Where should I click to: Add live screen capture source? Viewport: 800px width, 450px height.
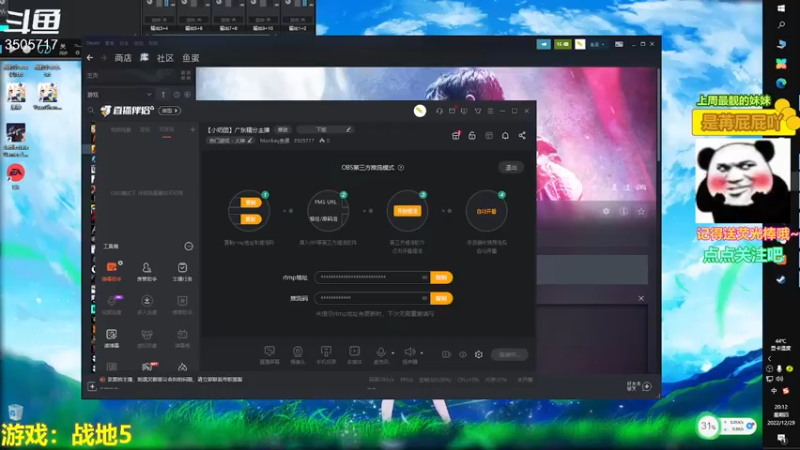pyautogui.click(x=269, y=354)
